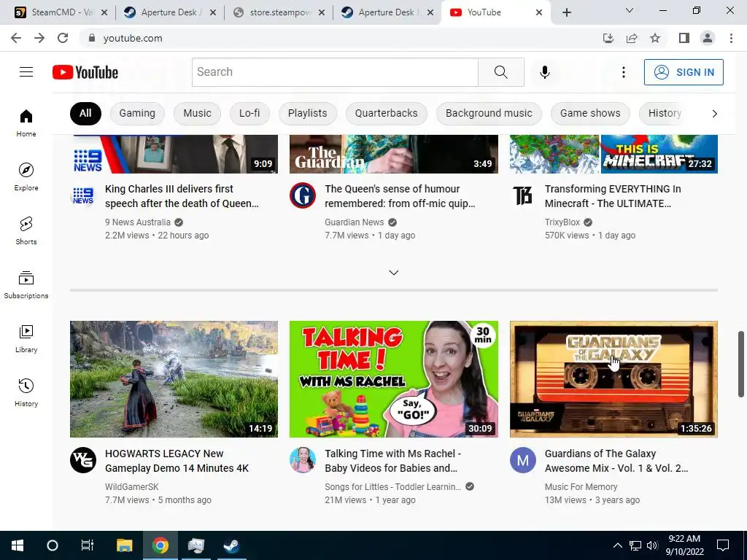Click the YouTube search input field
747x560 pixels.
tap(335, 72)
